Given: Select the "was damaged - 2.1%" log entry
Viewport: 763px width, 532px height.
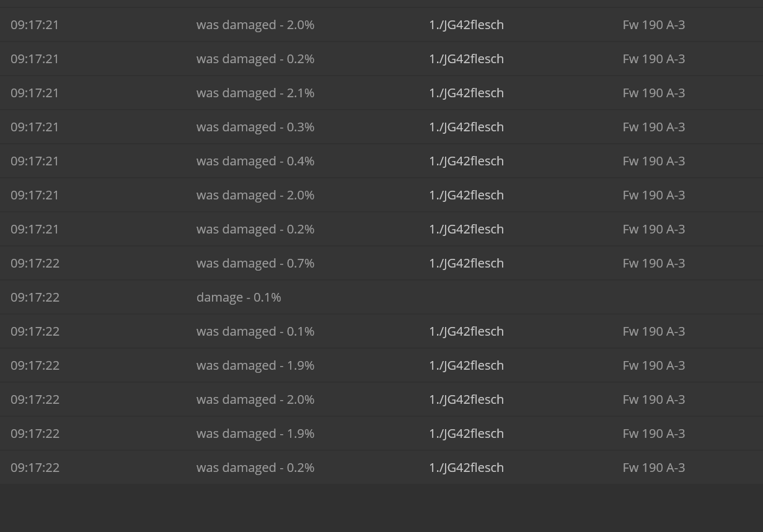Looking at the screenshot, I should 381,93.
